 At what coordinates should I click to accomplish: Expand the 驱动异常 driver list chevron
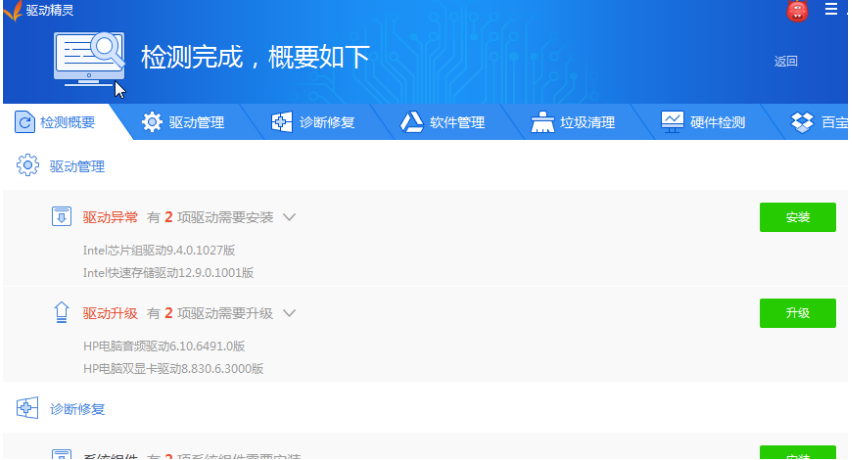click(x=290, y=217)
